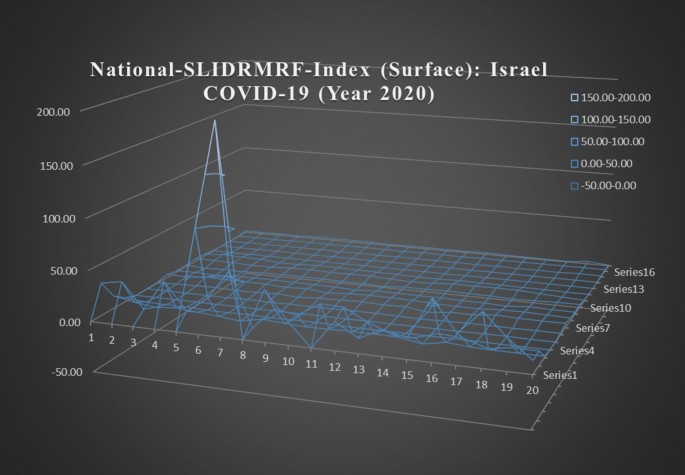Image resolution: width=685 pixels, height=475 pixels.
Task: Click the vertical axis value 50.00
Action: pos(64,271)
